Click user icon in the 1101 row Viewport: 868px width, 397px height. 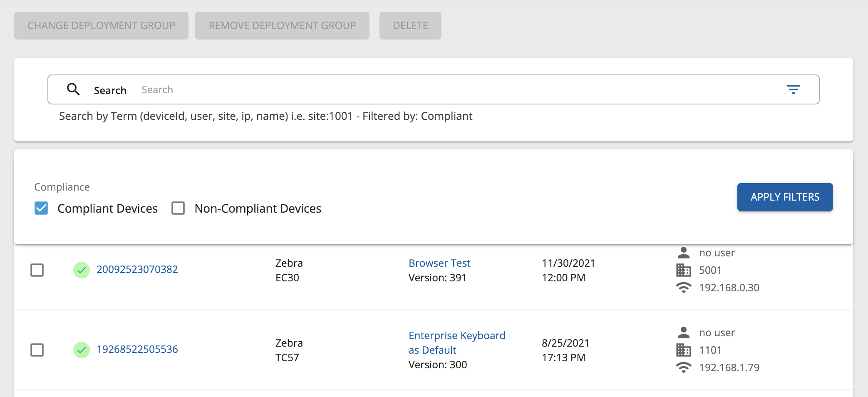click(x=683, y=332)
